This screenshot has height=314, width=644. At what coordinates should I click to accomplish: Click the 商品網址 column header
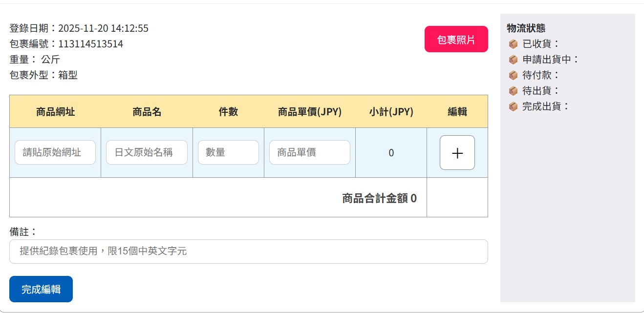coord(55,112)
